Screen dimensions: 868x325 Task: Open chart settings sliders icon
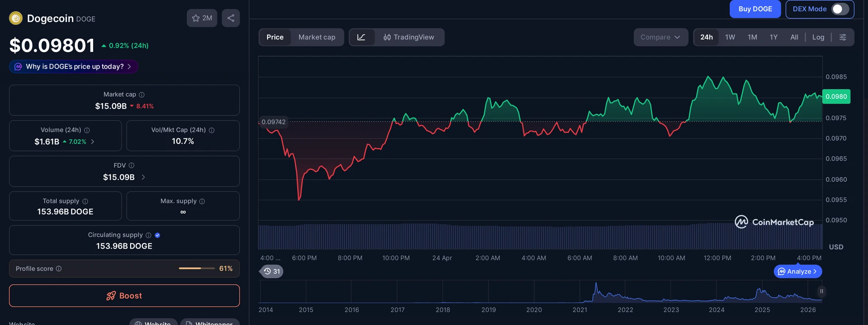[843, 37]
